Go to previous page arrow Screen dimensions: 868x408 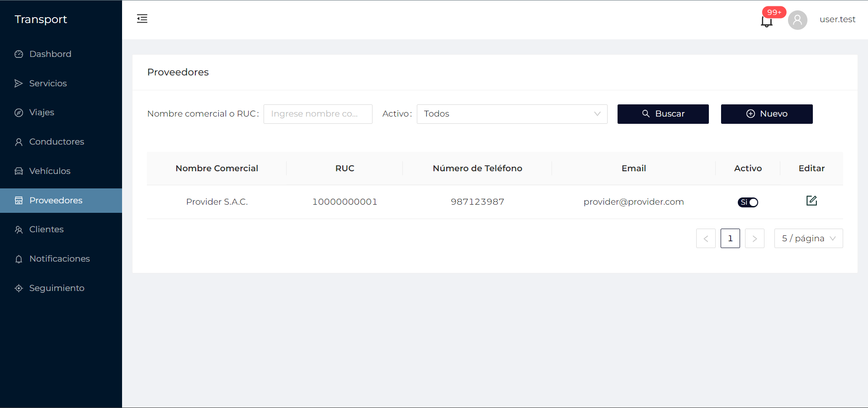[706, 238]
